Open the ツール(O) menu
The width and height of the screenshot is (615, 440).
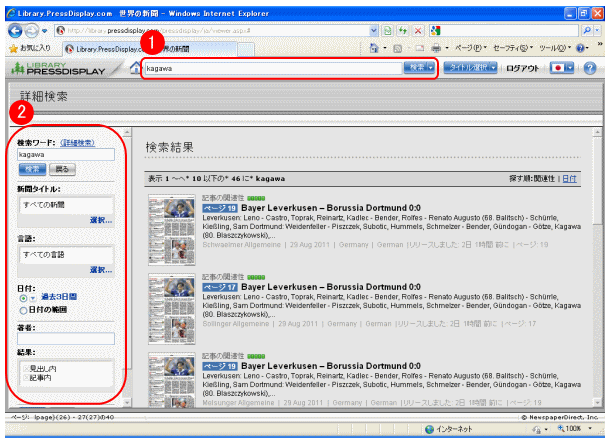pyautogui.click(x=555, y=48)
